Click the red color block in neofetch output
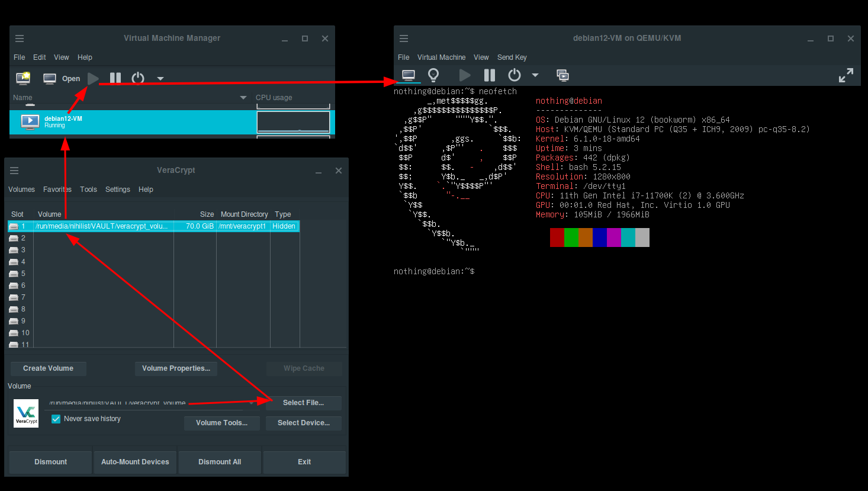 click(557, 238)
